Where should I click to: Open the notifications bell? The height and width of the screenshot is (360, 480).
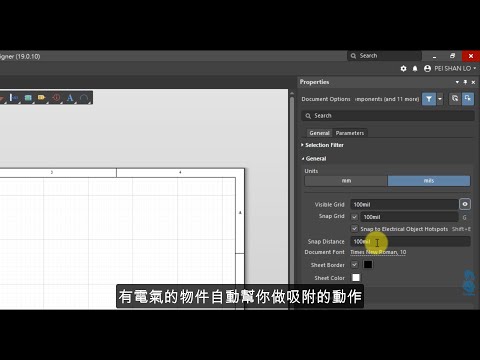pos(415,69)
